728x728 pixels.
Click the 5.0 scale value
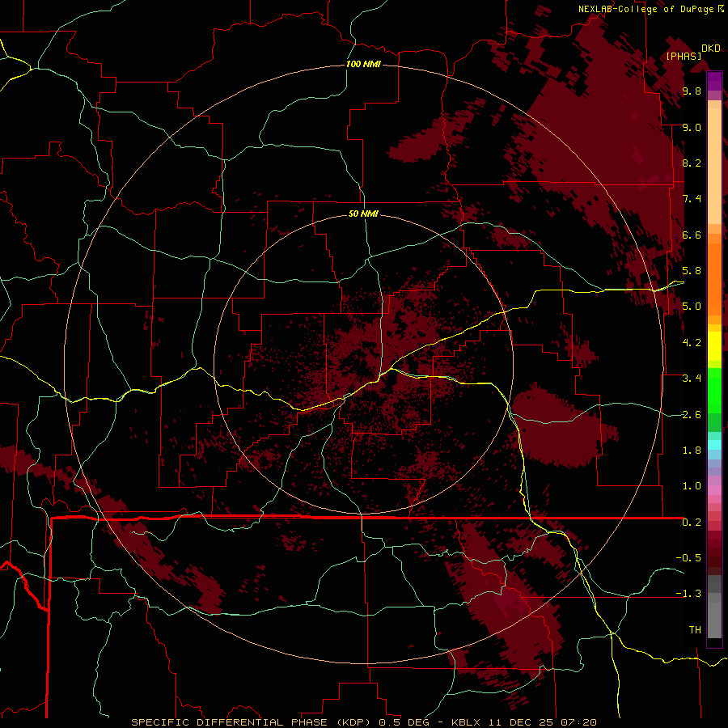(x=692, y=307)
